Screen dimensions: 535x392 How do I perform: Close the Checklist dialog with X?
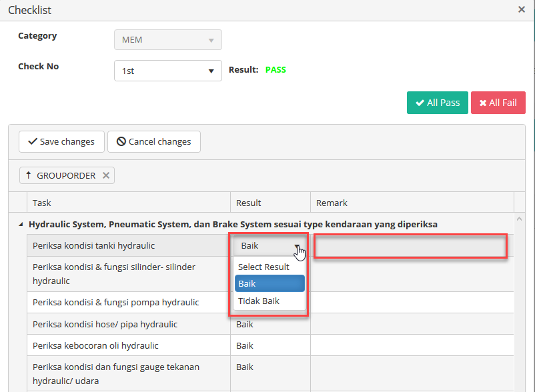(x=521, y=10)
